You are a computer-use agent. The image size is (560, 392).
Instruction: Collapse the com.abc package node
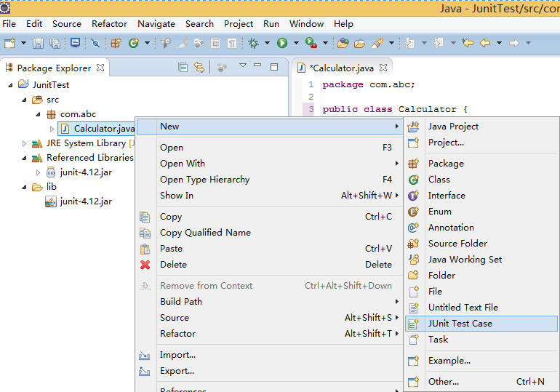38,114
